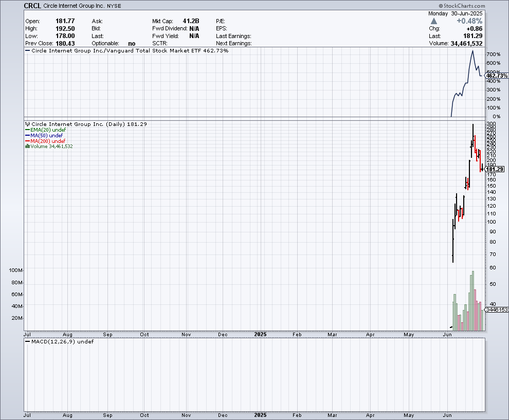Click the 'Bid:' label
The width and height of the screenshot is (509, 420).
point(97,29)
